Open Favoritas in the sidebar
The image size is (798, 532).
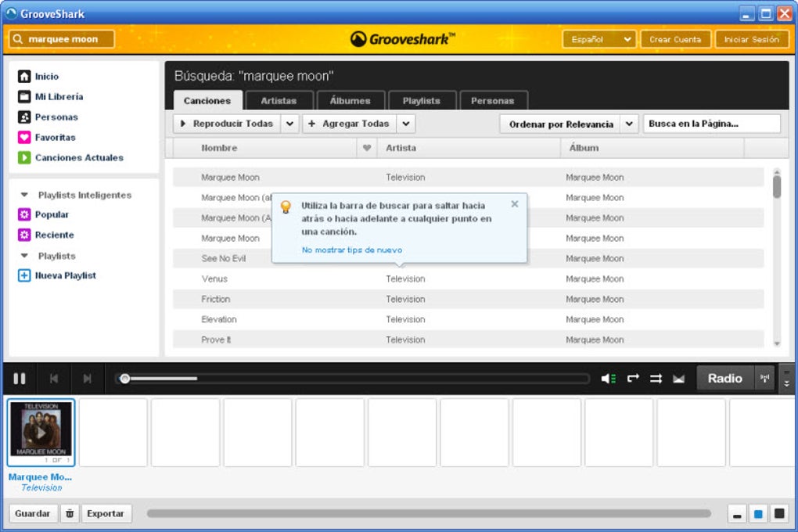(45, 137)
